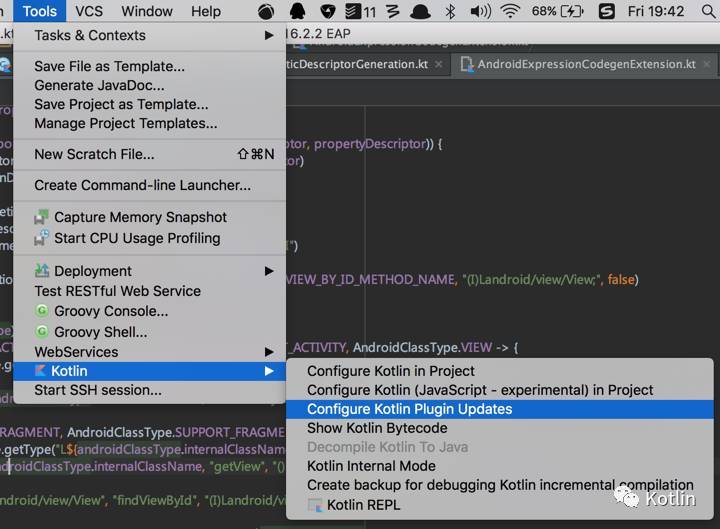Click propertyDescriptor text in the editor
This screenshot has height=529, width=720.
pos(370,144)
